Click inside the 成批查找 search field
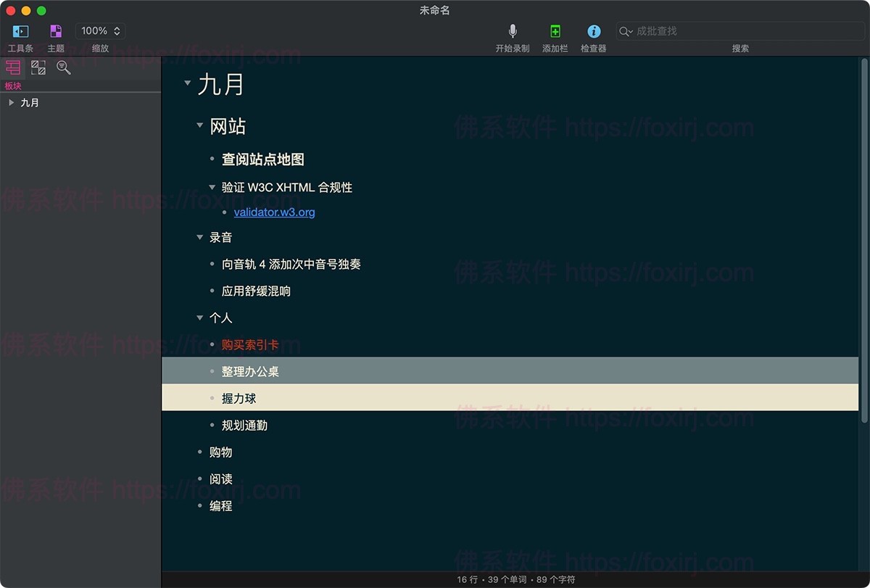The height and width of the screenshot is (588, 870). coord(725,31)
